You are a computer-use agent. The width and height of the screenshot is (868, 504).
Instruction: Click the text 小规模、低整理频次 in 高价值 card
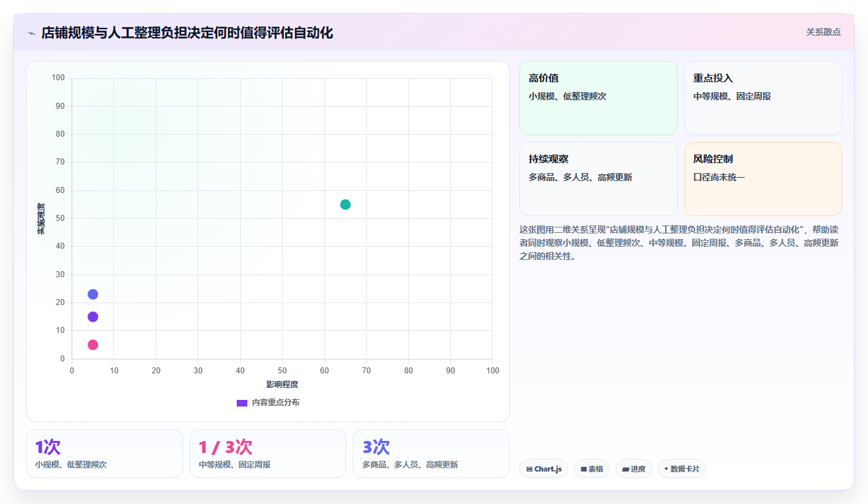(x=568, y=96)
